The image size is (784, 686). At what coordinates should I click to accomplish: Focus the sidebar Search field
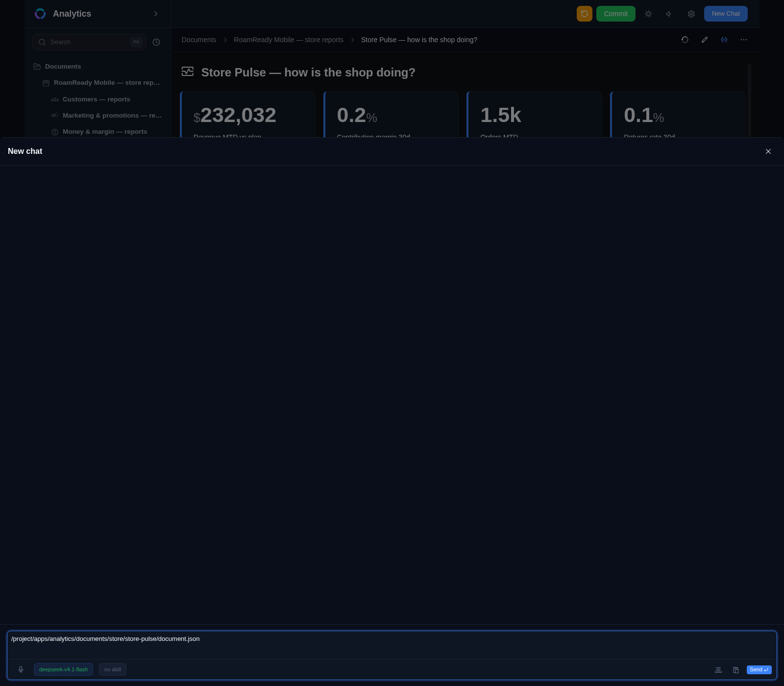click(x=90, y=42)
